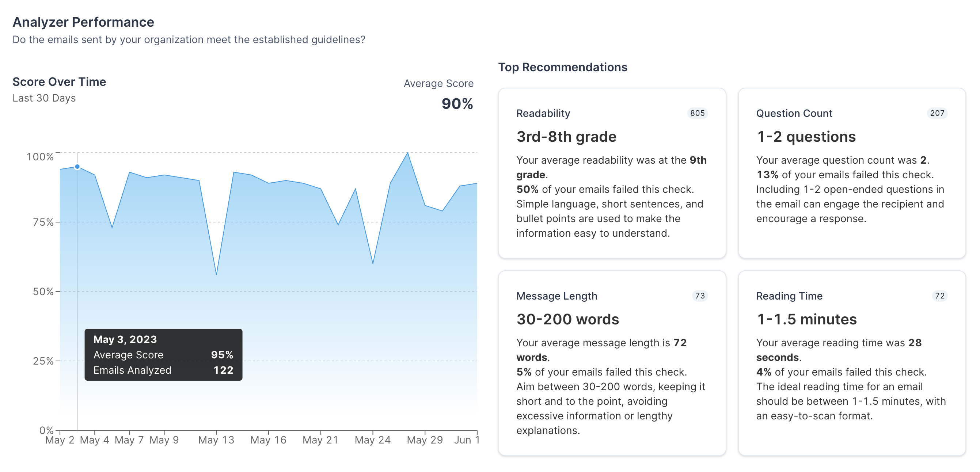Click the 73 badge on Message Length
Screen dimensions: 980x472
(700, 296)
